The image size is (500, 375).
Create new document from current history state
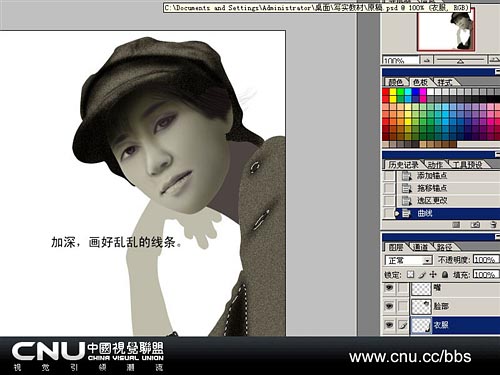pyautogui.click(x=456, y=225)
